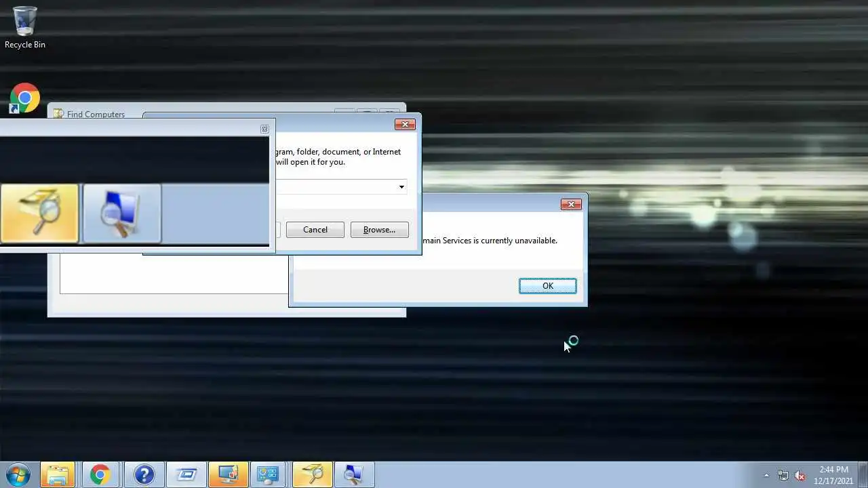Click the Find Computers title bar icon

tap(58, 115)
